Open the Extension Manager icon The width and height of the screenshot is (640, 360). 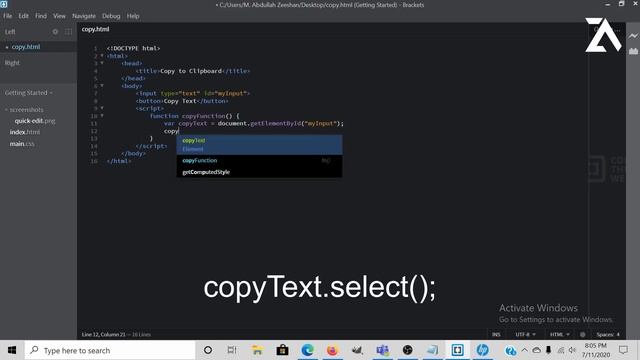tap(633, 51)
